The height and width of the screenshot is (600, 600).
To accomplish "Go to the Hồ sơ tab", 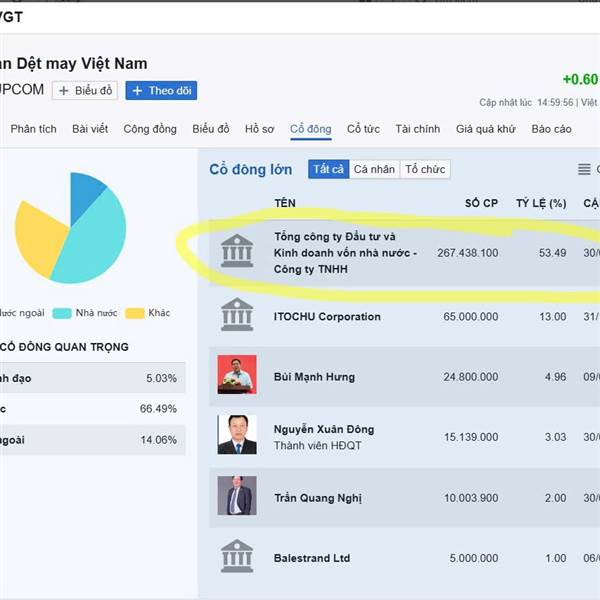I will click(260, 129).
